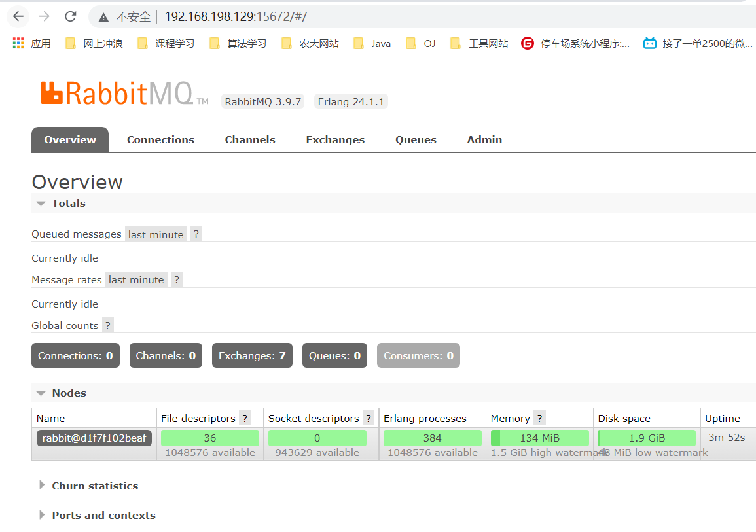Click help icon next to Message rates
This screenshot has height=532, width=756.
[177, 280]
